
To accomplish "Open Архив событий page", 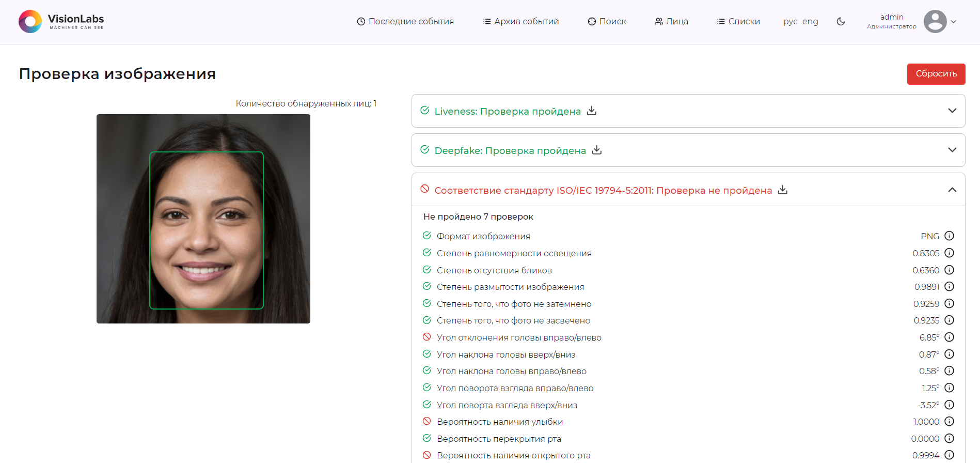I will [521, 21].
